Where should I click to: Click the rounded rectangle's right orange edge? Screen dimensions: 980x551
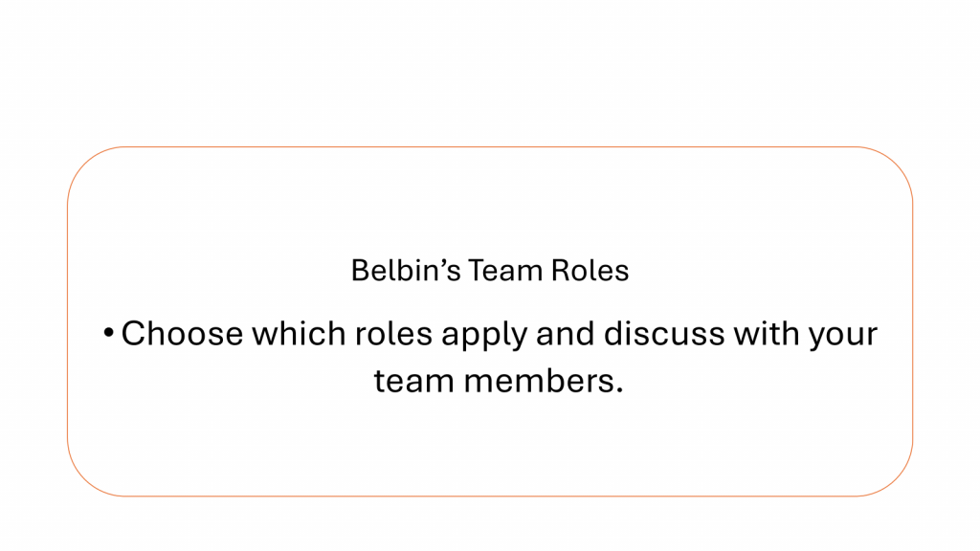coord(912,321)
